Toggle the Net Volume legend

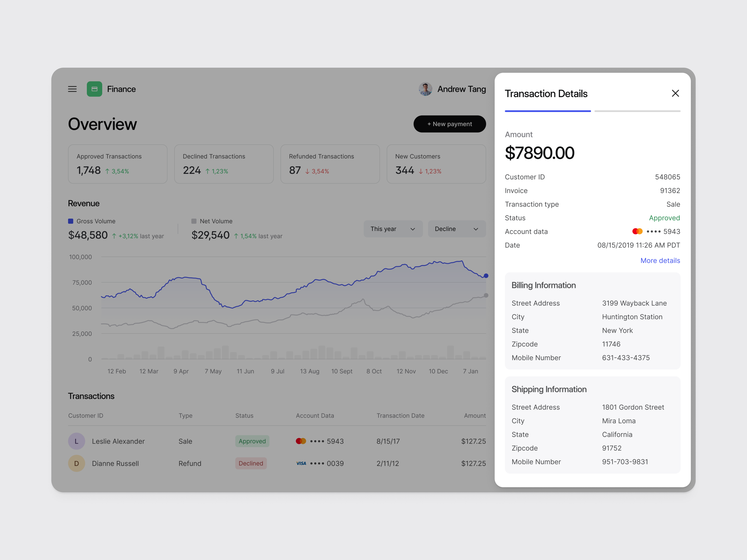(212, 221)
